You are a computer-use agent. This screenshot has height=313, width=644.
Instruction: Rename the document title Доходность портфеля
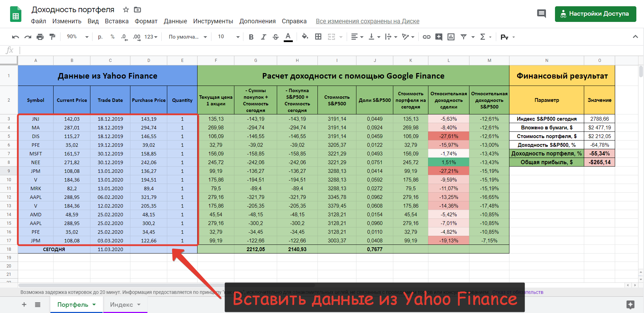click(x=73, y=10)
